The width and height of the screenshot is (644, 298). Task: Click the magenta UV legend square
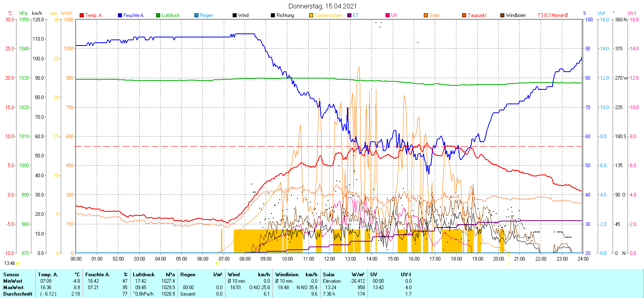pyautogui.click(x=388, y=15)
